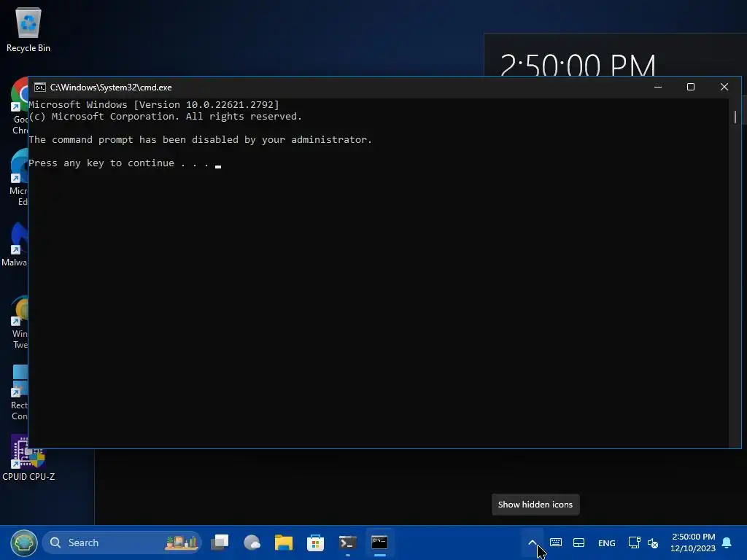The image size is (747, 560).
Task: Open the Recycle Bin desktop icon
Action: (x=28, y=29)
